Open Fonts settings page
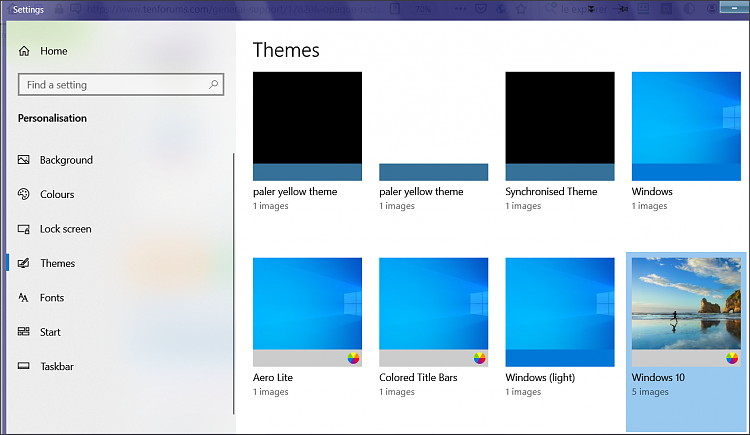Viewport: 750px width, 435px height. (x=52, y=298)
